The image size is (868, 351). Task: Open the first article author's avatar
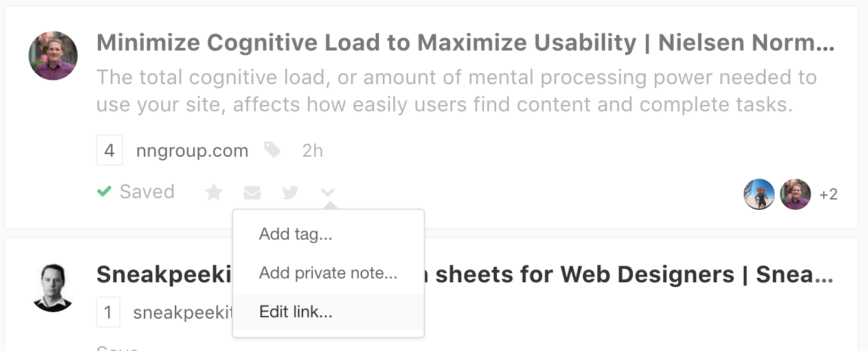point(53,56)
